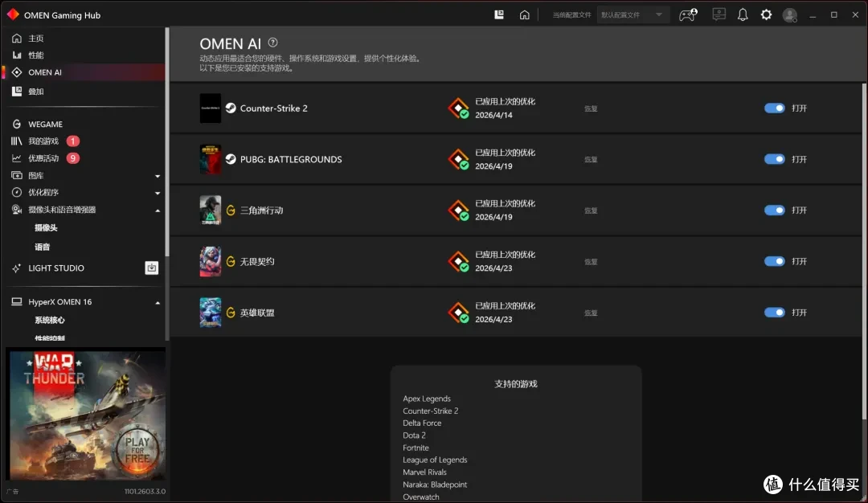The width and height of the screenshot is (868, 503).
Task: Click 恢复 for 无畏契约
Action: (x=591, y=262)
